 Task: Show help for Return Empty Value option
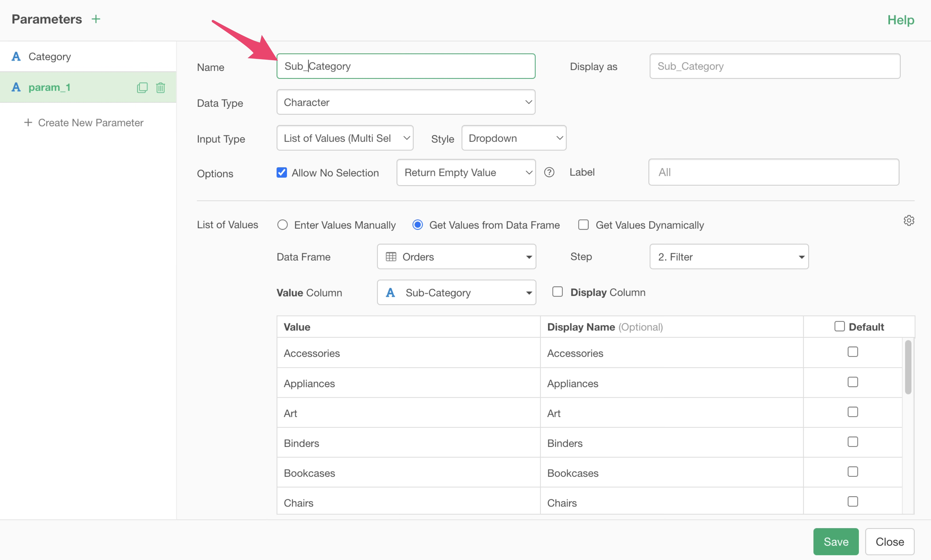click(549, 172)
